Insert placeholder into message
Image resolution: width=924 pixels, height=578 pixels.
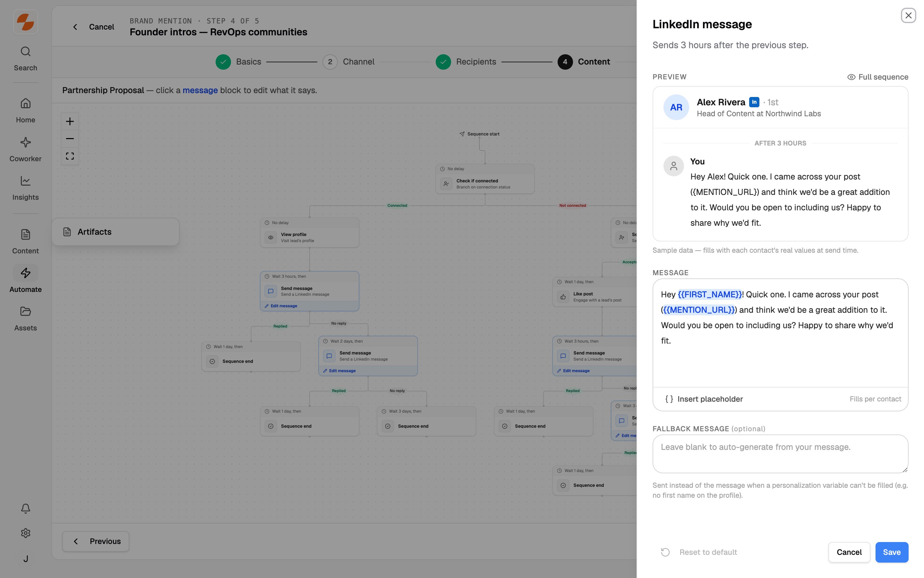(704, 399)
